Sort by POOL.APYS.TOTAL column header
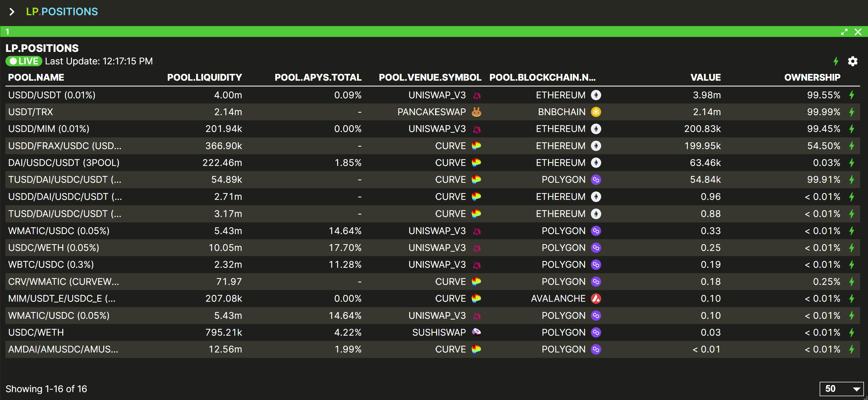 pyautogui.click(x=318, y=77)
